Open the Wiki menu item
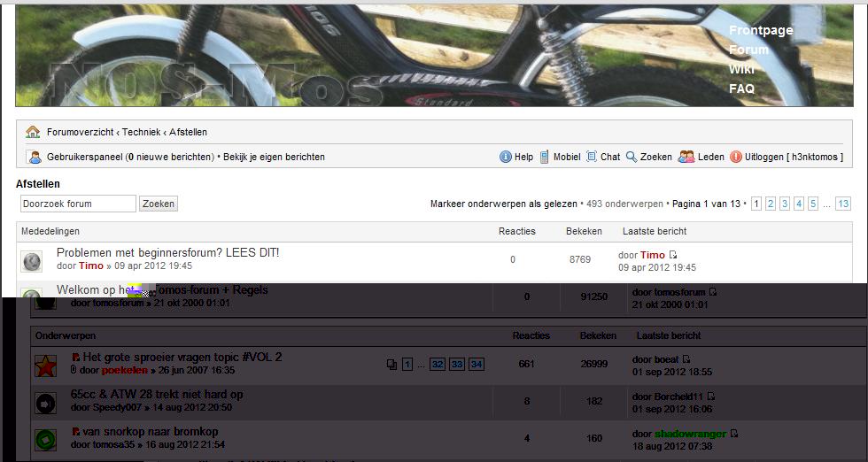Screen dimensions: 868x462 [741, 69]
